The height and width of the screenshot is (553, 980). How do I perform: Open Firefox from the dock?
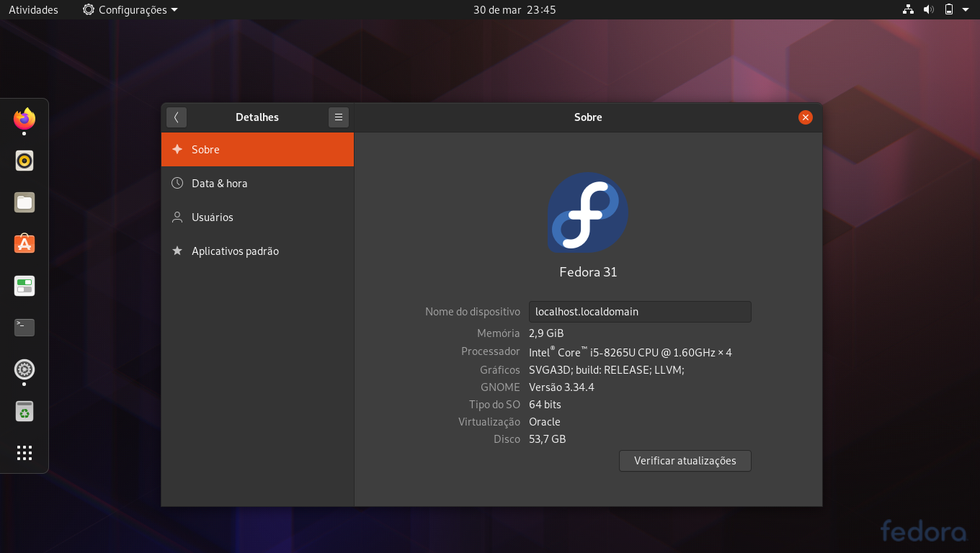[24, 119]
